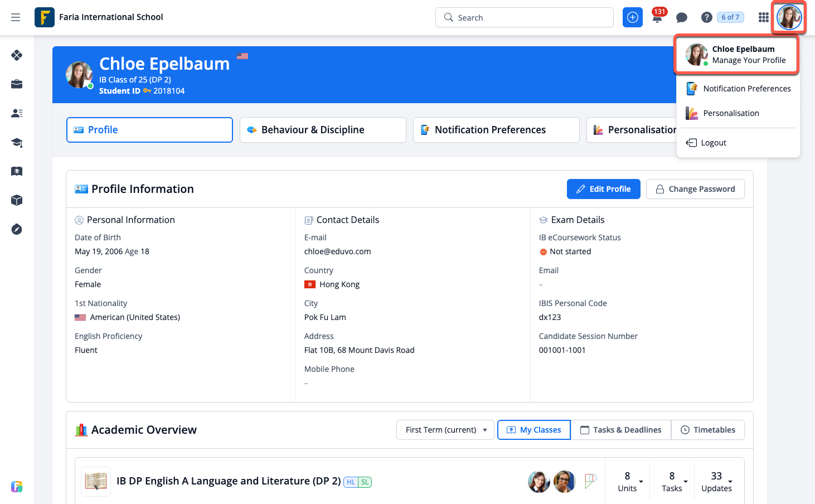
Task: Expand the First Term (current) dropdown
Action: pos(445,430)
